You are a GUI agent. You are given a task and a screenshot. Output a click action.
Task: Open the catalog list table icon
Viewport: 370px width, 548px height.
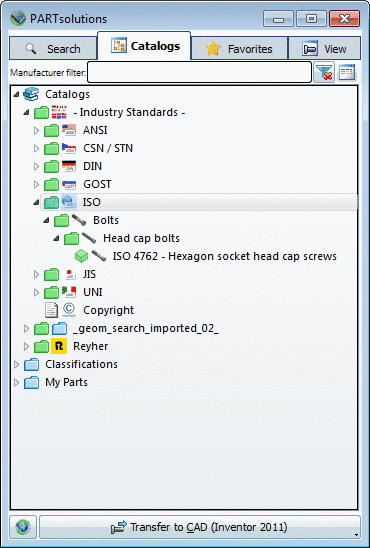tap(347, 72)
